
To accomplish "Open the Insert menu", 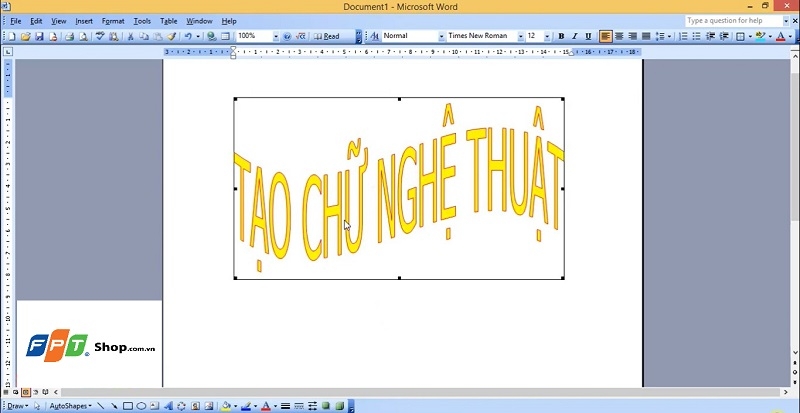I will [x=84, y=21].
